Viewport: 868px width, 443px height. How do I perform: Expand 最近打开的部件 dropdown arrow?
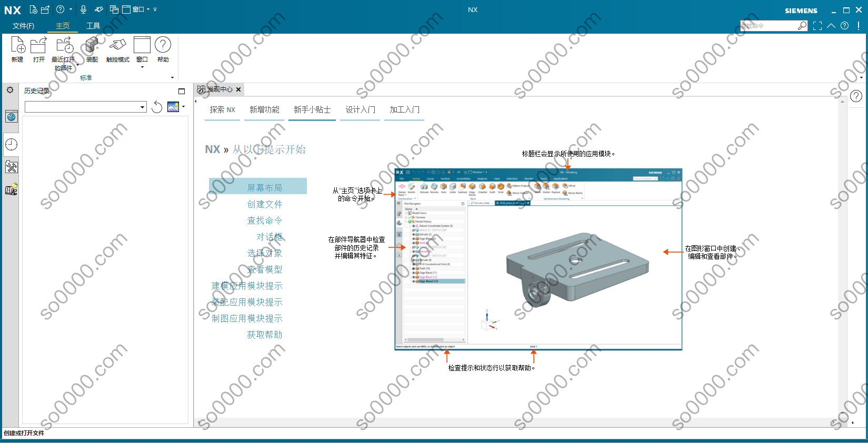tap(77, 65)
